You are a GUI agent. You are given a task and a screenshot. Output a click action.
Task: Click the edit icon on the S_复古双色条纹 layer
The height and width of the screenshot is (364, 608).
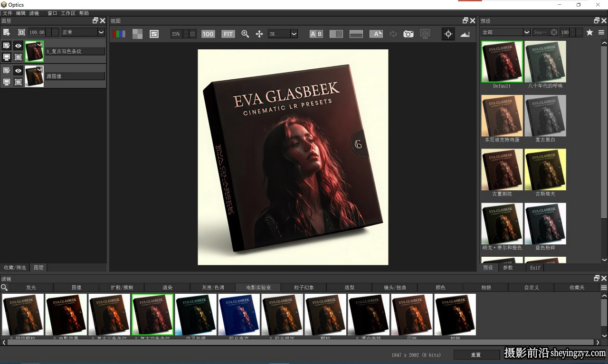tap(7, 46)
